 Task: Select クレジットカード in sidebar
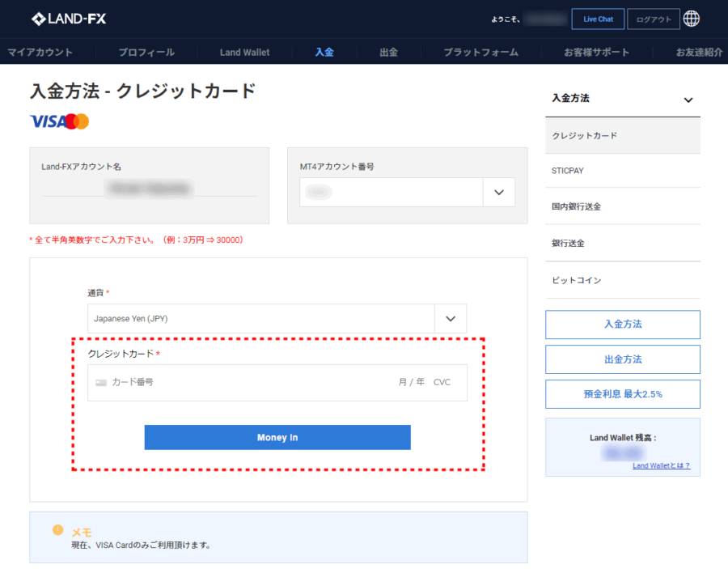[x=623, y=136]
